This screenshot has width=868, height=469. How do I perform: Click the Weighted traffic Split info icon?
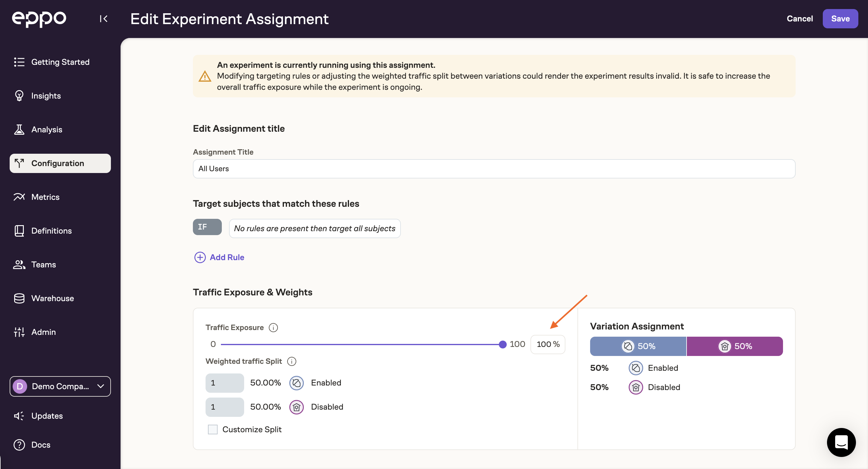291,361
